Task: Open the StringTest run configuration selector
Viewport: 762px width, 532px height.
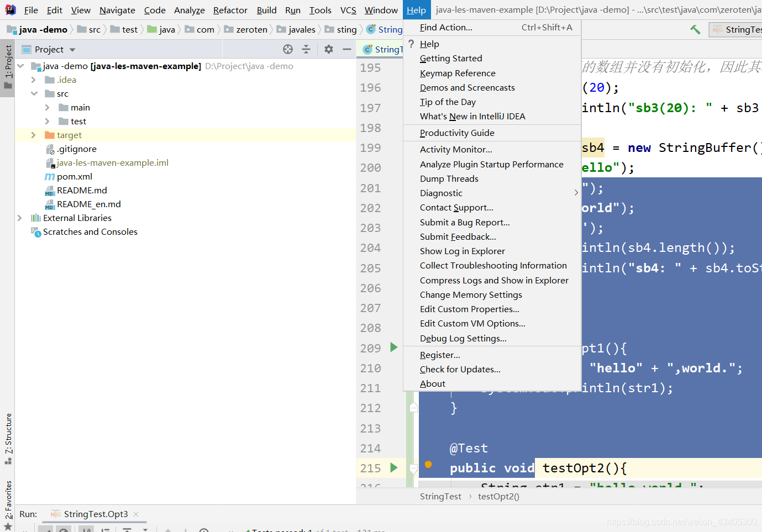Action: (x=736, y=29)
